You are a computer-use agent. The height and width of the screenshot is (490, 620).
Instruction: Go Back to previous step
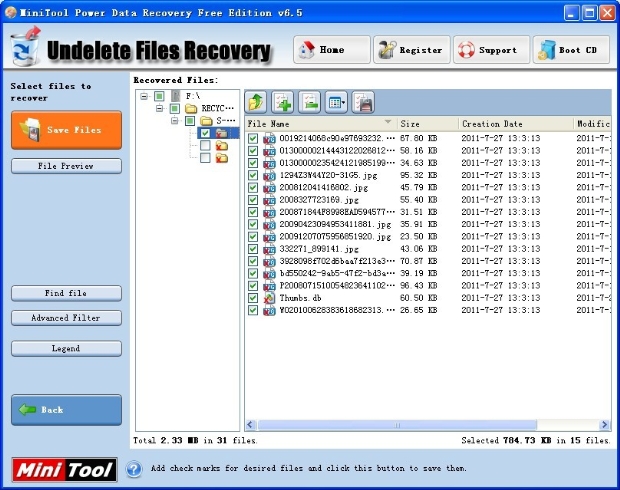pyautogui.click(x=66, y=410)
